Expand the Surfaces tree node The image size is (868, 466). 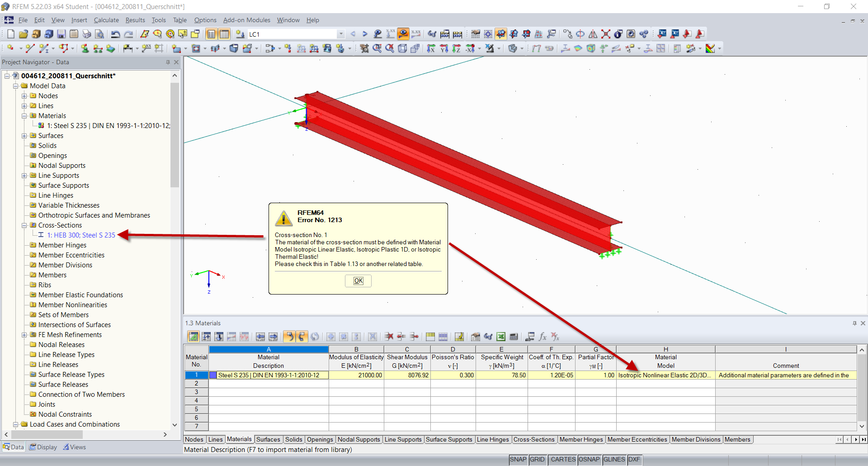coord(24,136)
